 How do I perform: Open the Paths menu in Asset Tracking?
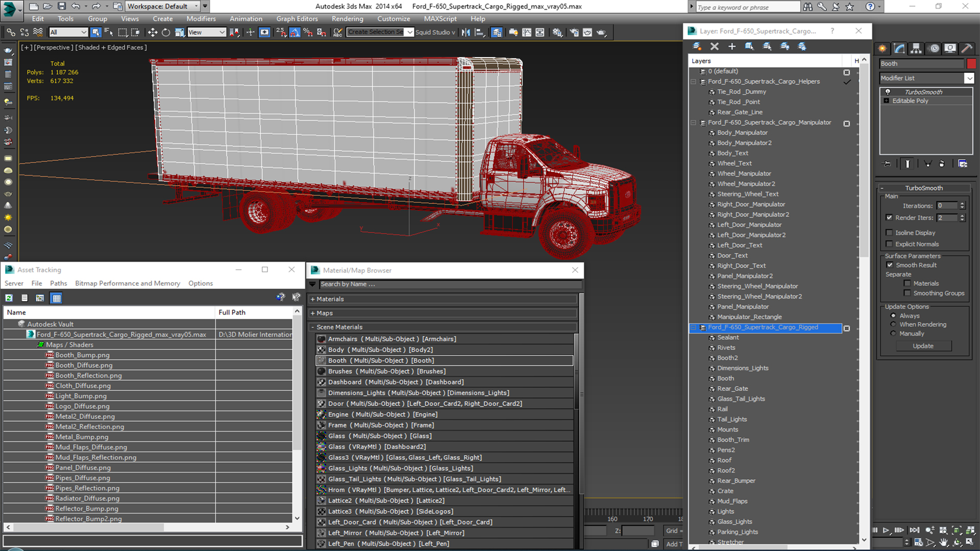point(58,283)
